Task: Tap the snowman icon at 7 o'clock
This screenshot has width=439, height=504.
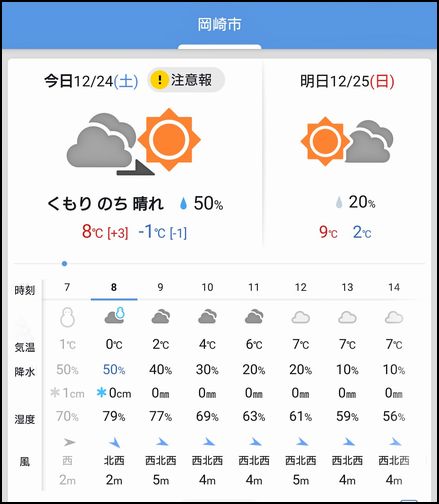Action: pos(67,317)
